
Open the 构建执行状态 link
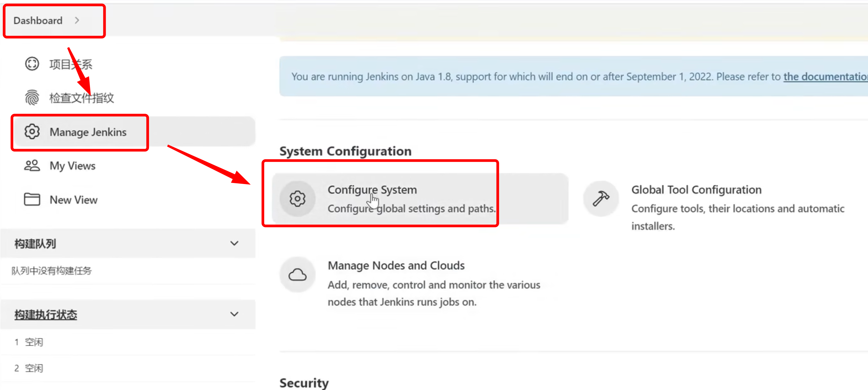pos(46,314)
